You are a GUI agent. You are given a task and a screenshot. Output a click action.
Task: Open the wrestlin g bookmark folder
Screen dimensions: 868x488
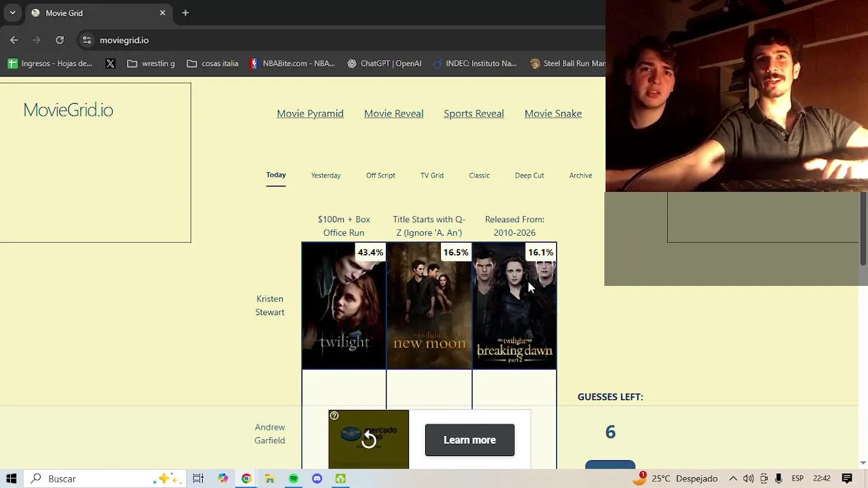(x=151, y=64)
